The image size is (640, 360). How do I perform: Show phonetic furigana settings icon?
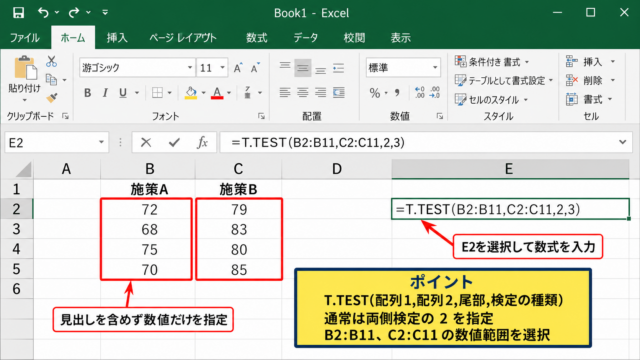pos(247,93)
